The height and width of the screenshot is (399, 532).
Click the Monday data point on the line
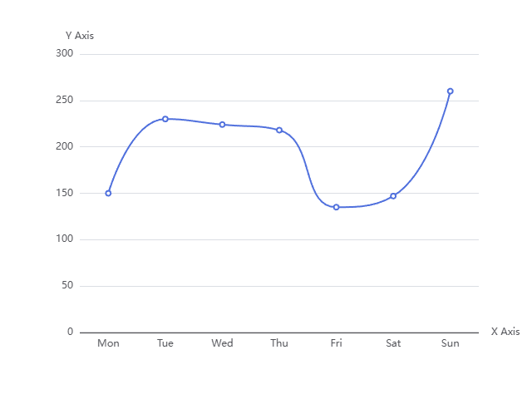[108, 193]
